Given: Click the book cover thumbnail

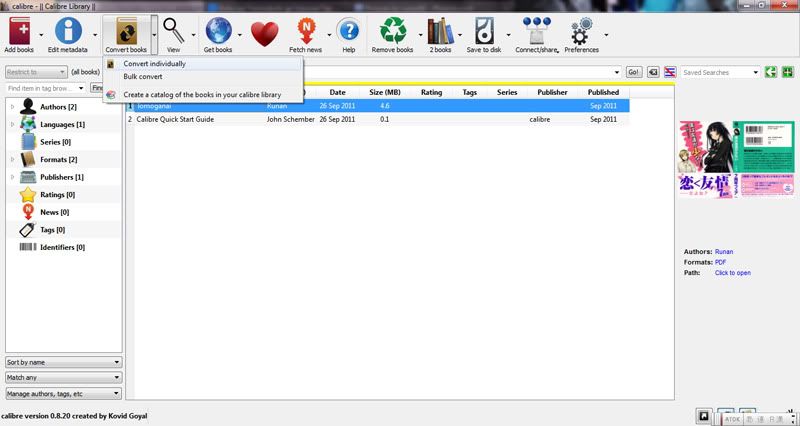Looking at the screenshot, I should click(x=736, y=159).
